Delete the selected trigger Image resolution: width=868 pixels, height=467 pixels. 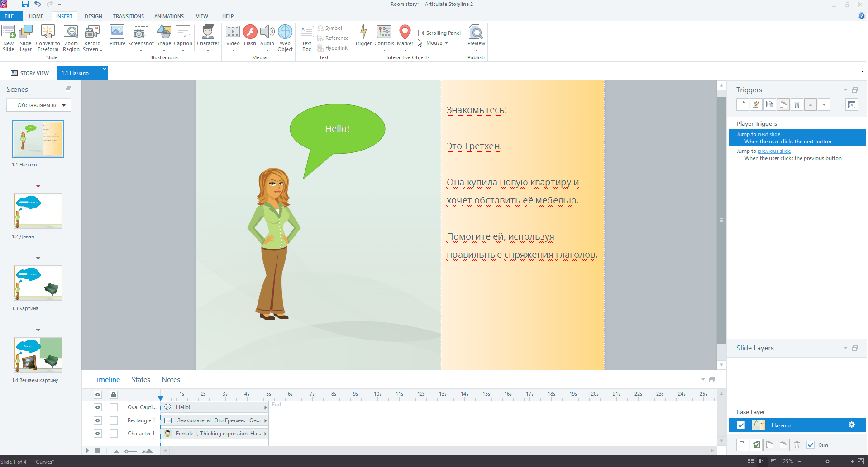(x=797, y=104)
